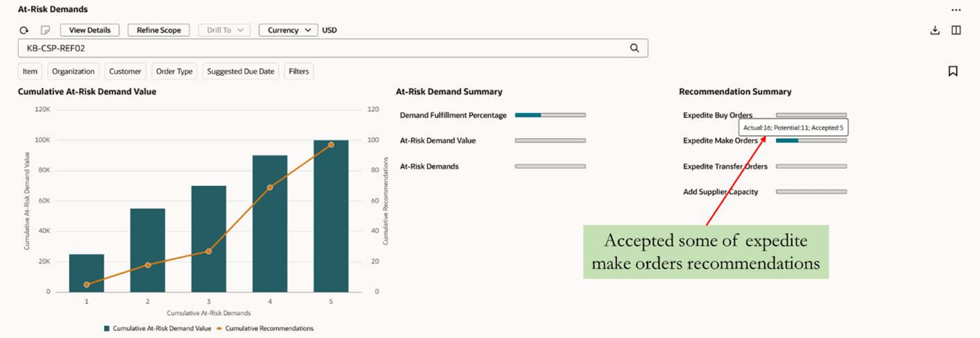The width and height of the screenshot is (980, 338).
Task: Toggle the split panel layout icon
Action: point(956,31)
